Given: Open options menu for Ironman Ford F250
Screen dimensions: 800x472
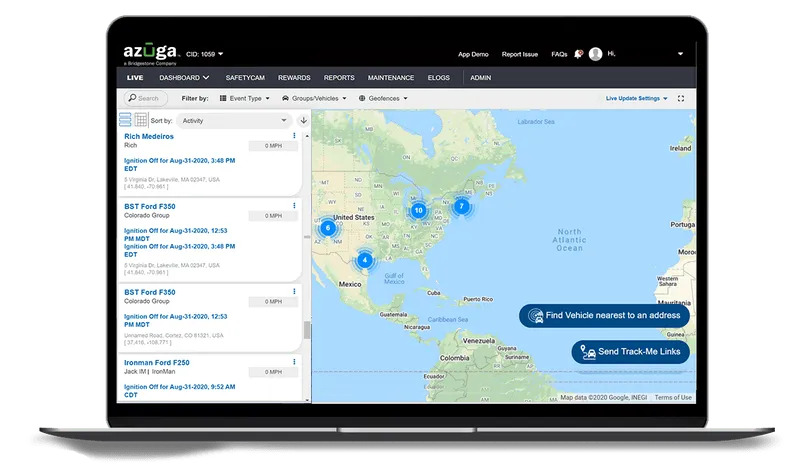Looking at the screenshot, I should [294, 362].
